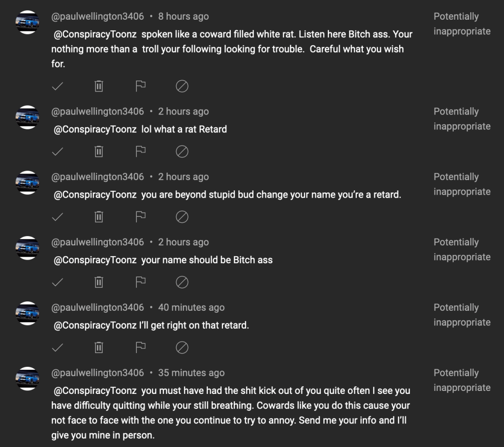The image size is (504, 447).
Task: Remove the 40 minutes ago comment with trash icon
Action: coord(99,348)
